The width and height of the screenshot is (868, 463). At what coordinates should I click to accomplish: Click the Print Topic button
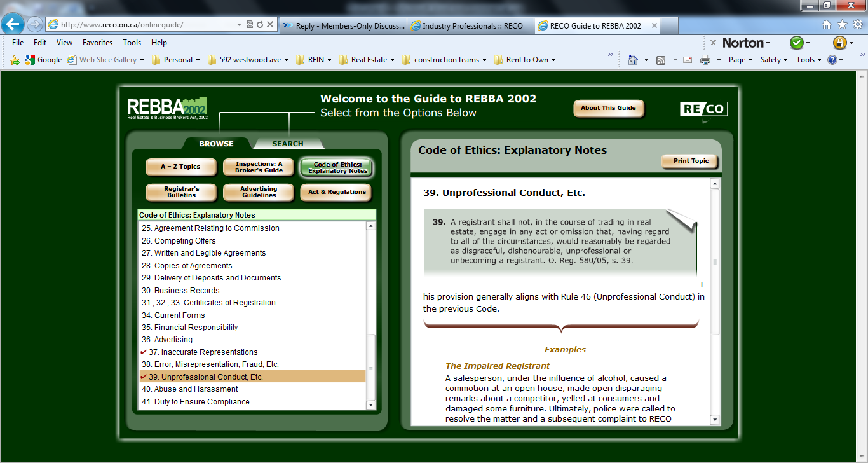point(691,161)
